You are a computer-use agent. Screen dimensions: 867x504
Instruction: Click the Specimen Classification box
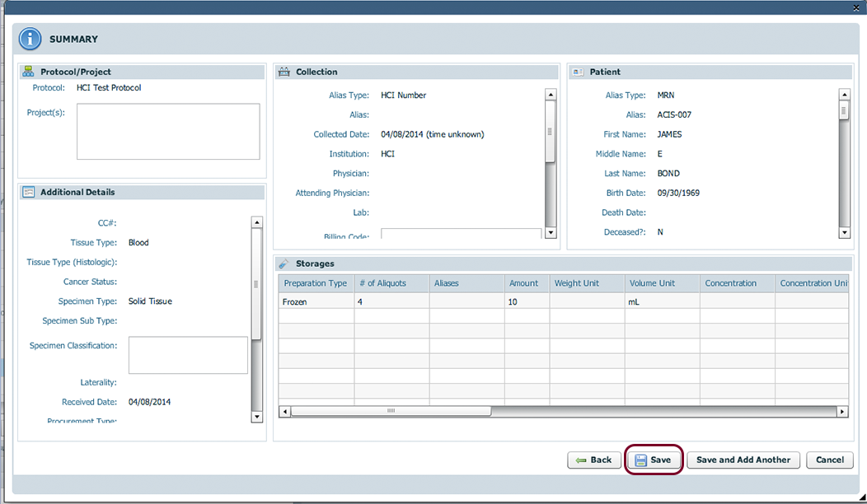pos(188,355)
